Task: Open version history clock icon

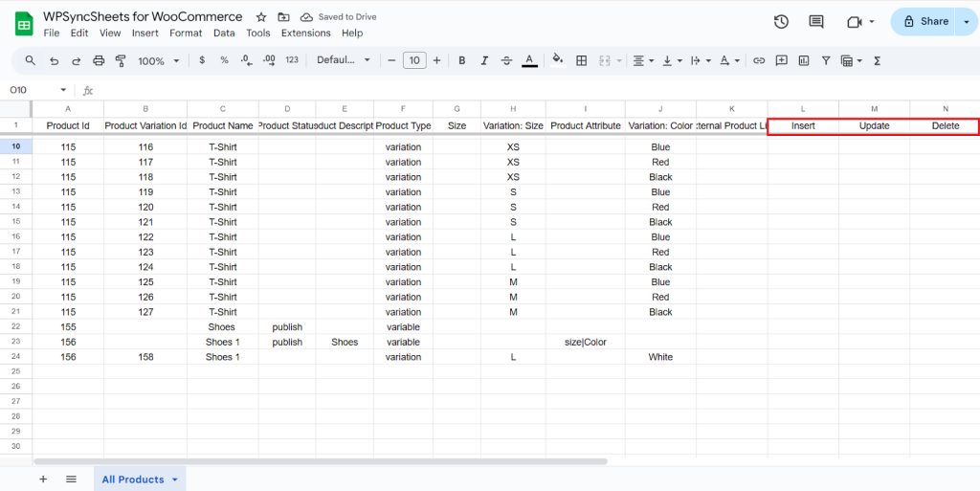Action: tap(781, 22)
